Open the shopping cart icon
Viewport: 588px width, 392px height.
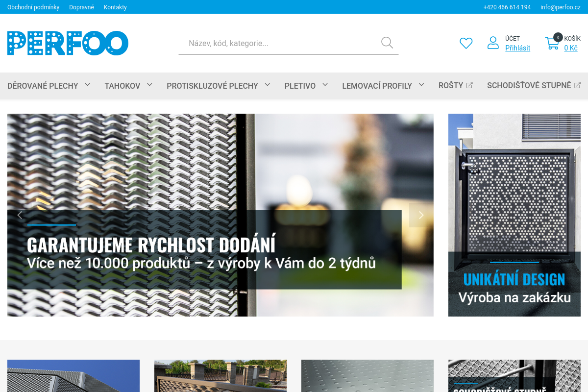pyautogui.click(x=552, y=43)
